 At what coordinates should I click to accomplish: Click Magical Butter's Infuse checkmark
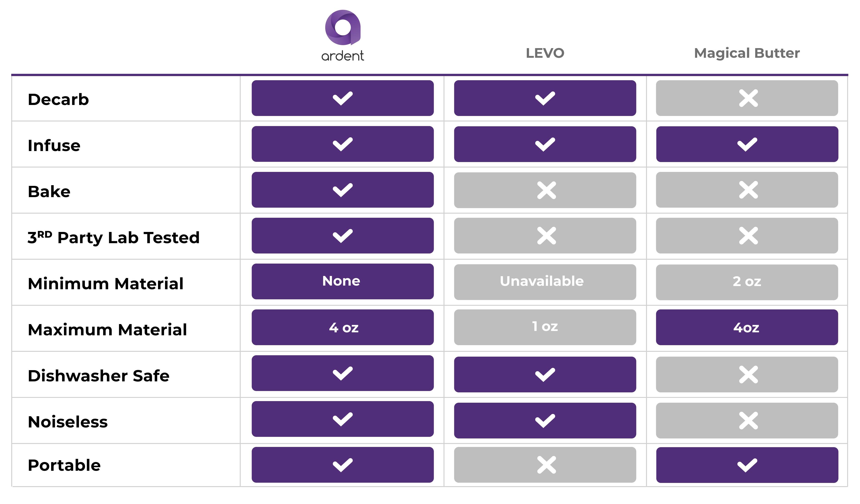coord(747,144)
